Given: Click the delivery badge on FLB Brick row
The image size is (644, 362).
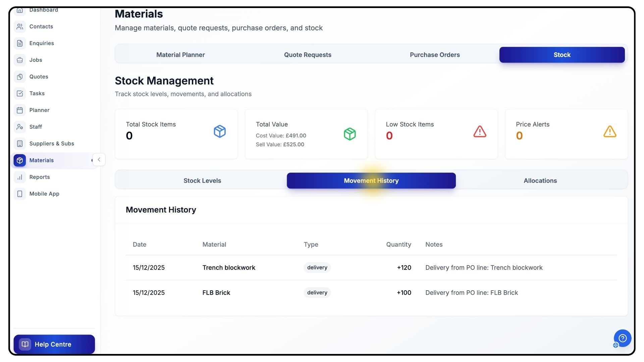Looking at the screenshot, I should coord(317,293).
